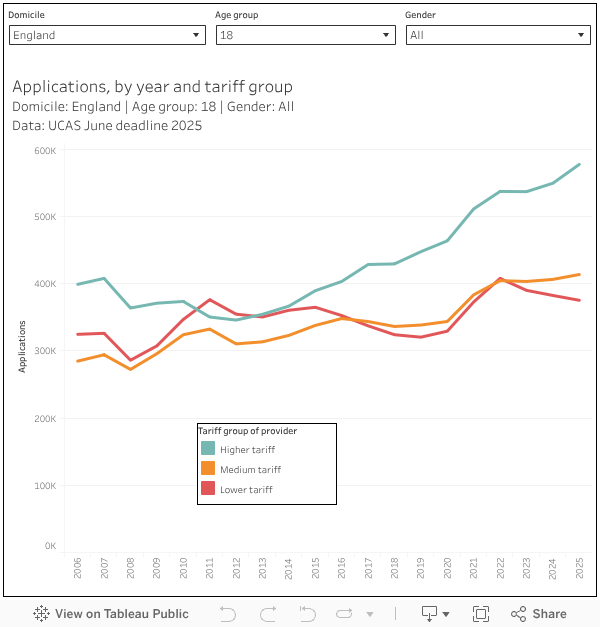The width and height of the screenshot is (600, 627).
Task: Enter full screen mode
Action: click(x=480, y=614)
